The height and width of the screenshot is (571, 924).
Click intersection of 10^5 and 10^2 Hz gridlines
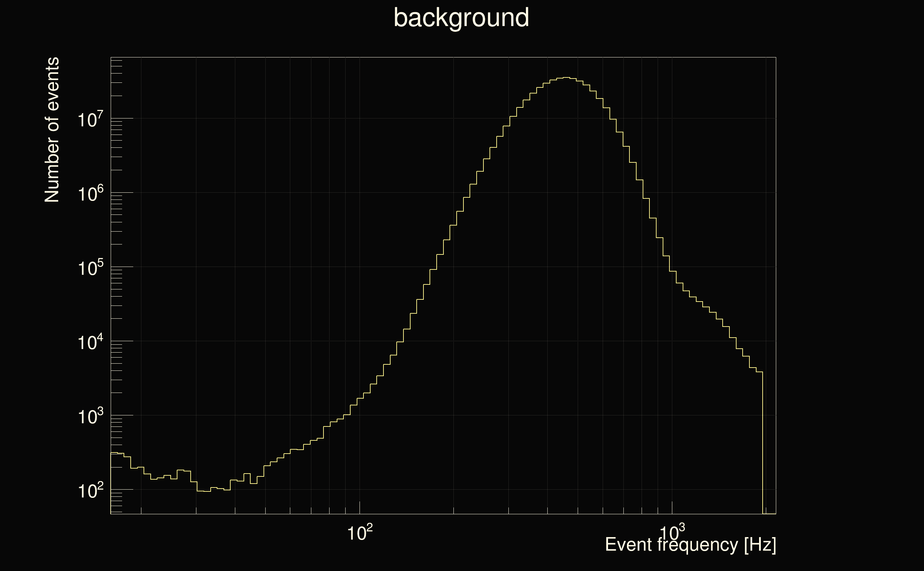pos(360,267)
